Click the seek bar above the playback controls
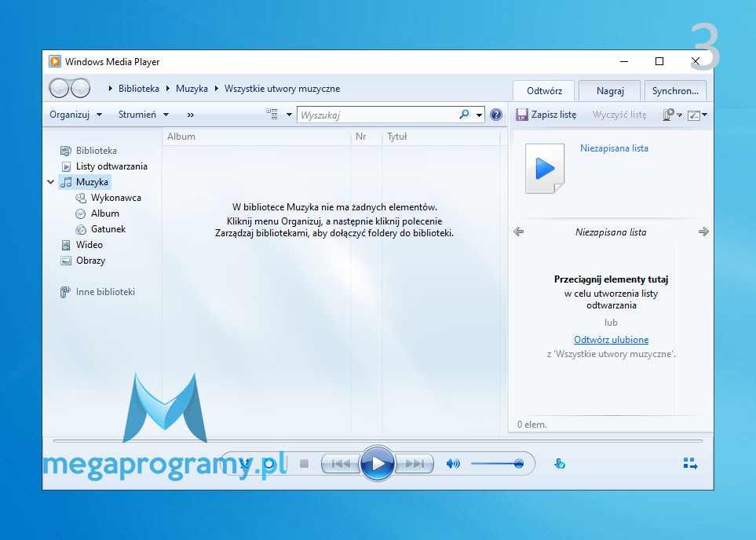This screenshot has width=756, height=540. 378,440
